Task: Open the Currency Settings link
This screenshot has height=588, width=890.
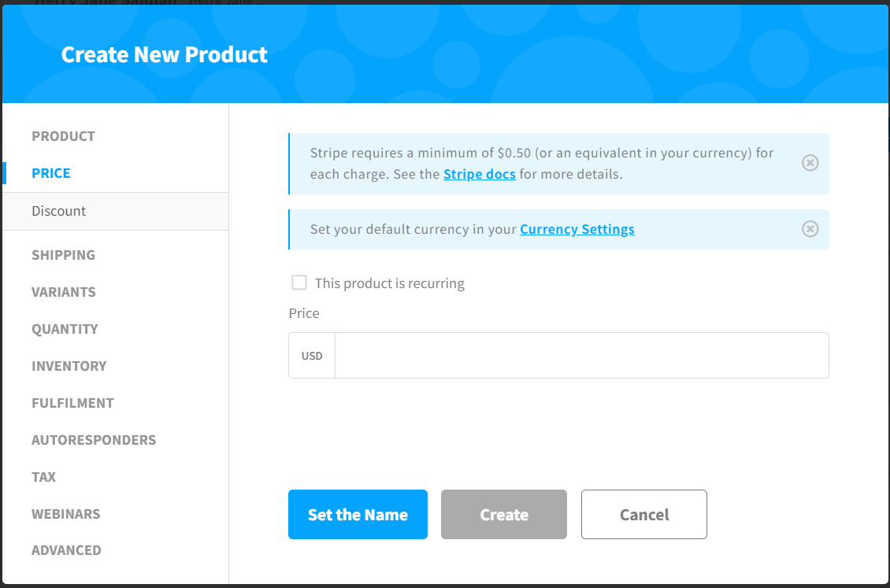Action: (577, 229)
